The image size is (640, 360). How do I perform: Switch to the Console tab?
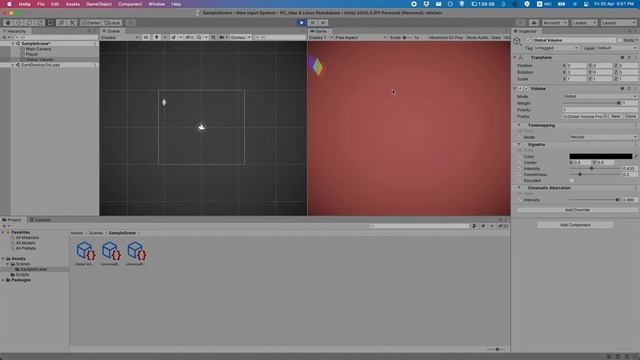click(40, 220)
